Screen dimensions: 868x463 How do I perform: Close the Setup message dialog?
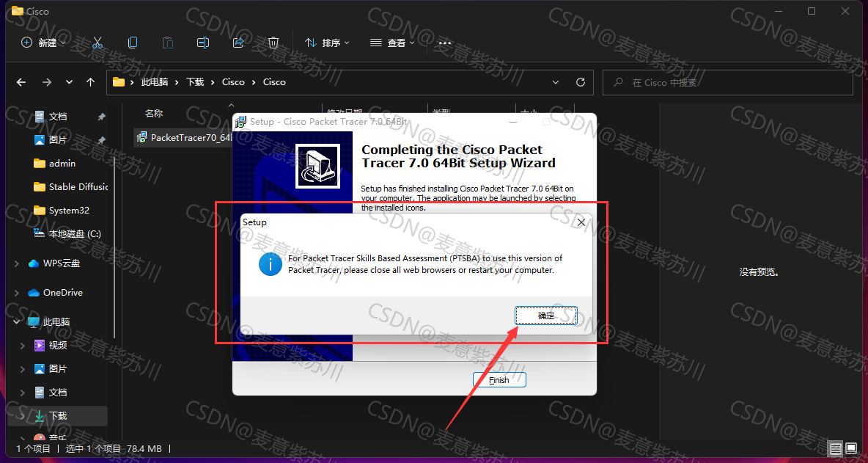[x=581, y=222]
